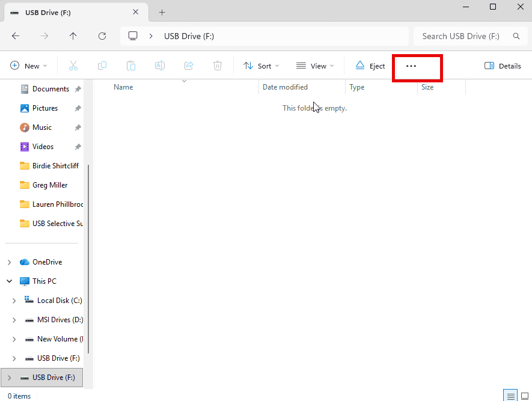Image resolution: width=532 pixels, height=401 pixels.
Task: Click the Delete trash can icon
Action: click(x=218, y=66)
